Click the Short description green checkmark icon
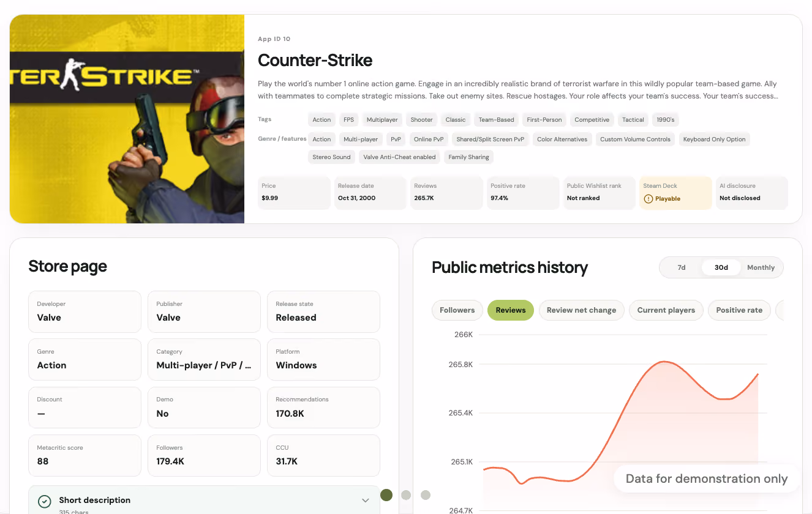 pyautogui.click(x=44, y=502)
